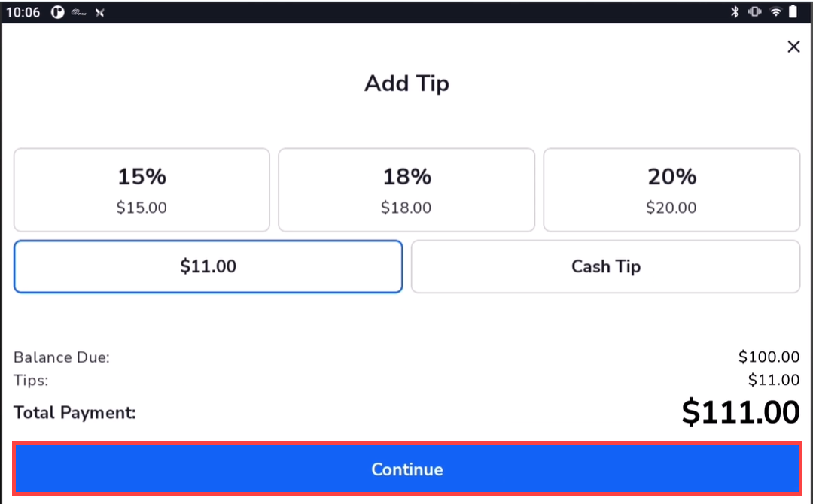This screenshot has width=813, height=504.
Task: Tap the circular notification icon beside the clock
Action: pyautogui.click(x=58, y=12)
